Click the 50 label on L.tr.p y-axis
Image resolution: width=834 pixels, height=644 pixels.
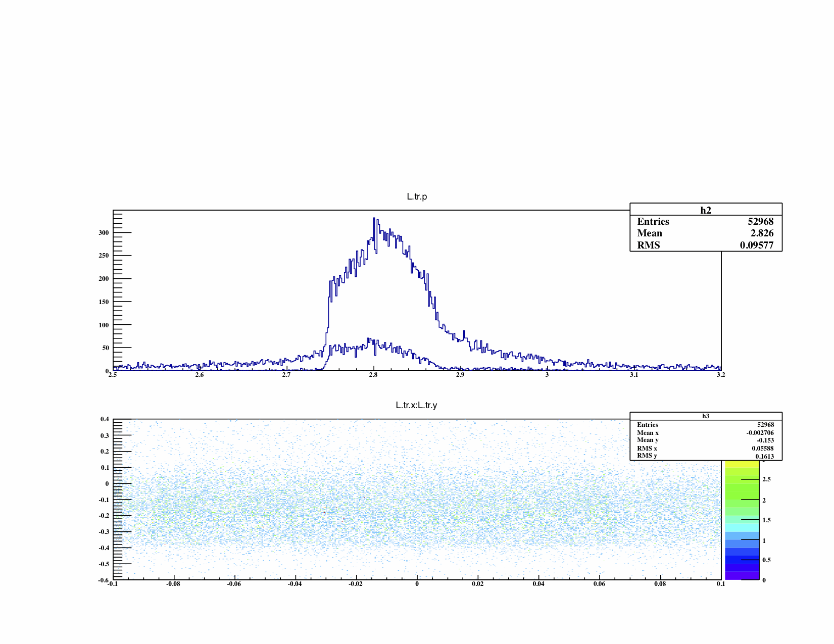click(x=106, y=348)
